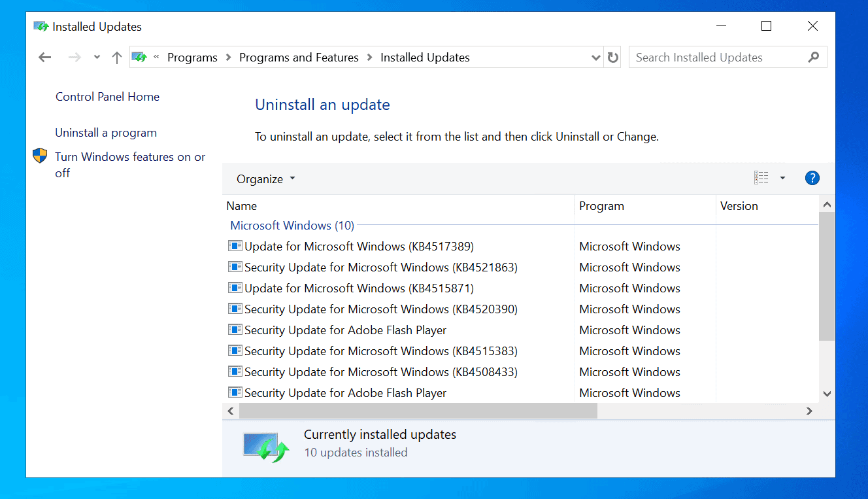This screenshot has width=868, height=499.
Task: Select Security Update for Microsoft Windows (KB4521863)
Action: point(381,267)
